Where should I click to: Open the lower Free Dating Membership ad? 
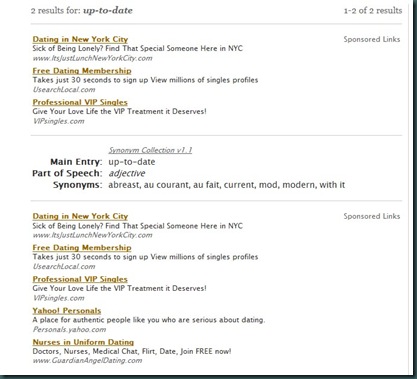(82, 248)
